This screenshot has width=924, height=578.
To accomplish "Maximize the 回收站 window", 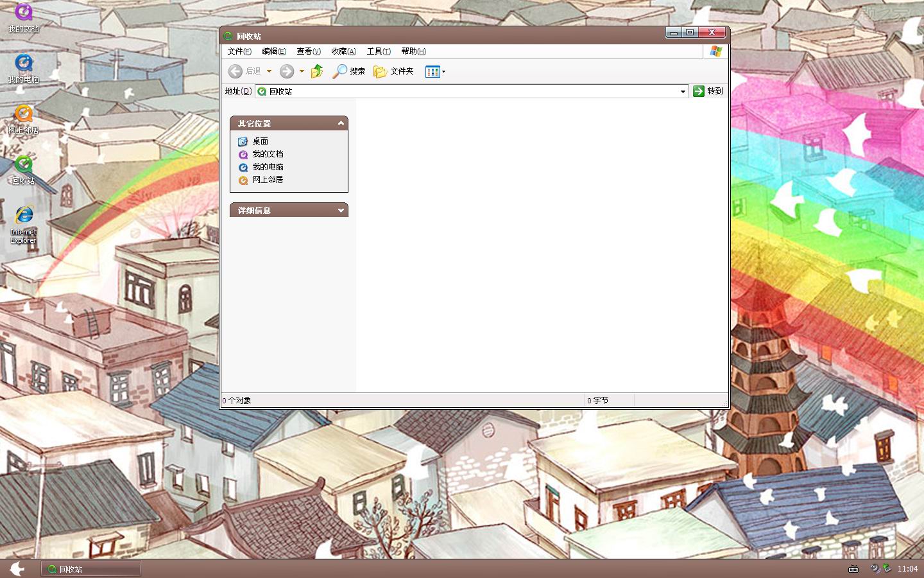I will coord(690,33).
